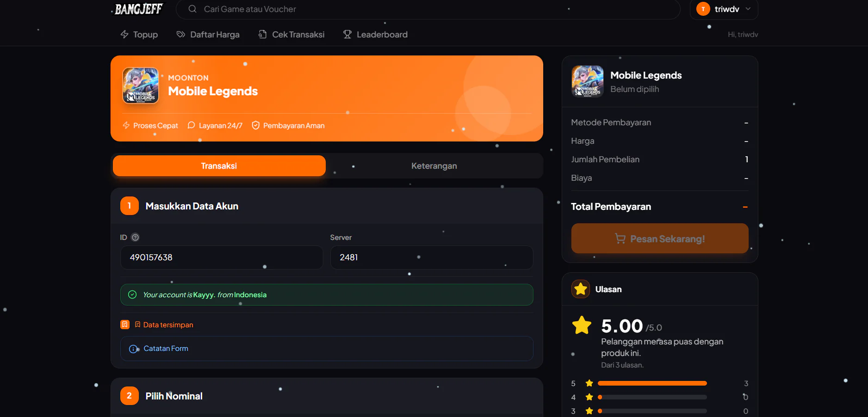Open the Topup menu item
Screen dimensions: 868x417
(139, 34)
